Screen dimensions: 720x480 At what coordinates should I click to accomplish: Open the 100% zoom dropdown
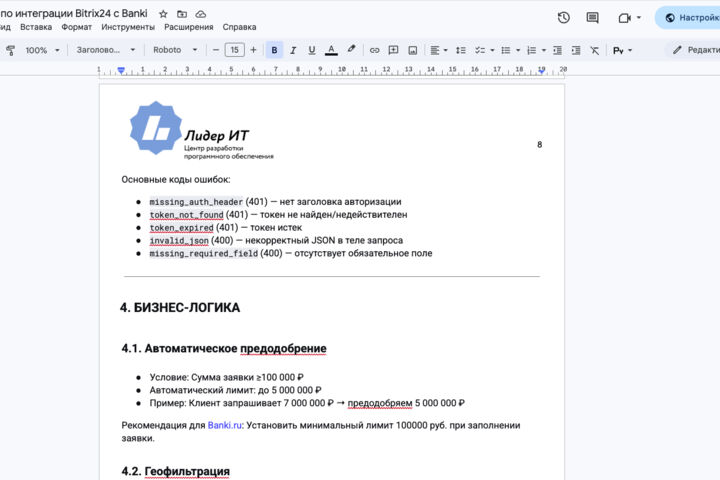pos(42,50)
